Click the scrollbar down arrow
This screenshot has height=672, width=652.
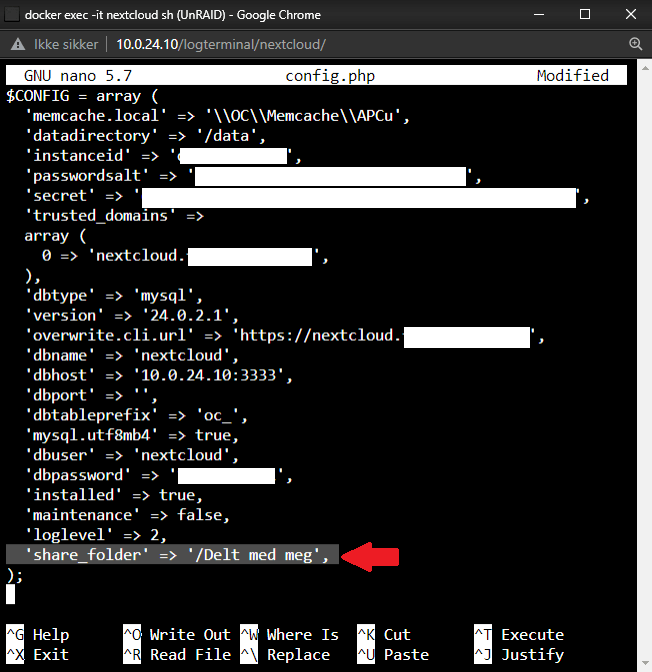pyautogui.click(x=645, y=663)
